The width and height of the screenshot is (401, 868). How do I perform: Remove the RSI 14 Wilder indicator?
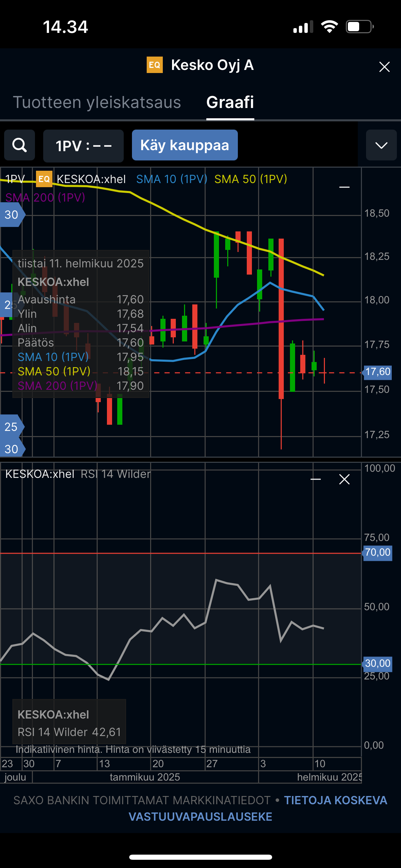click(x=344, y=479)
